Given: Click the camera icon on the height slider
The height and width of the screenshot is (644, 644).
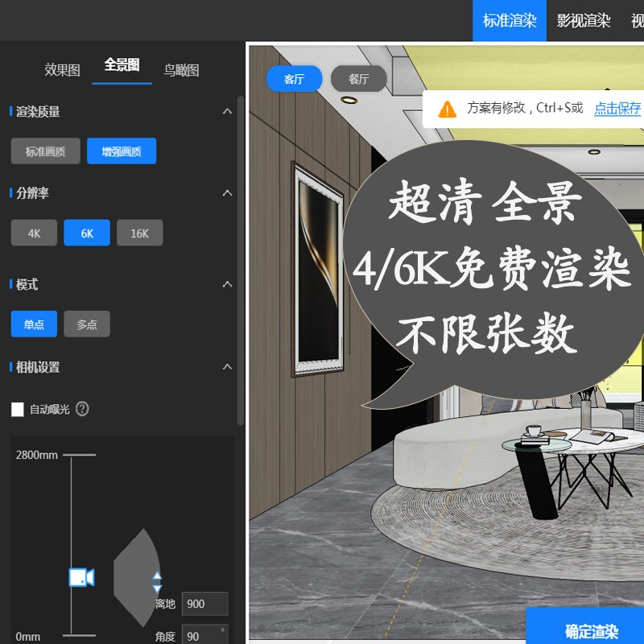Looking at the screenshot, I should click(x=81, y=576).
